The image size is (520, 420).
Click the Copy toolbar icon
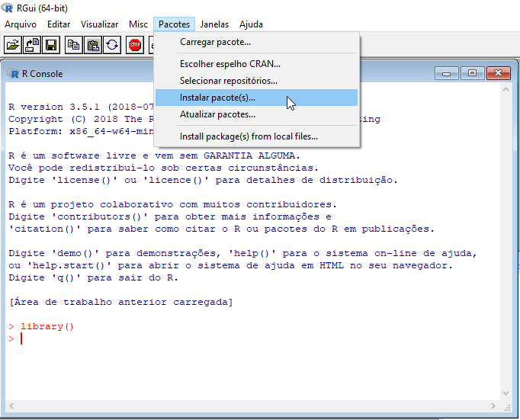(74, 44)
